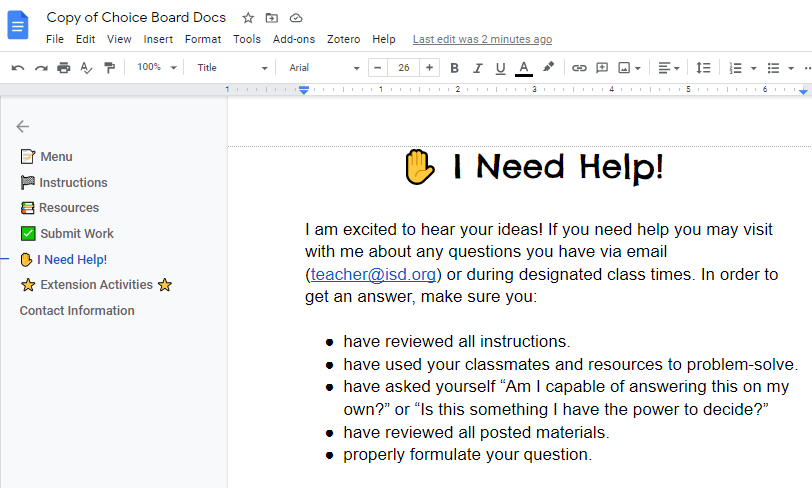Image resolution: width=812 pixels, height=488 pixels.
Task: Expand the bulleted list dropdown arrow
Action: pos(791,68)
